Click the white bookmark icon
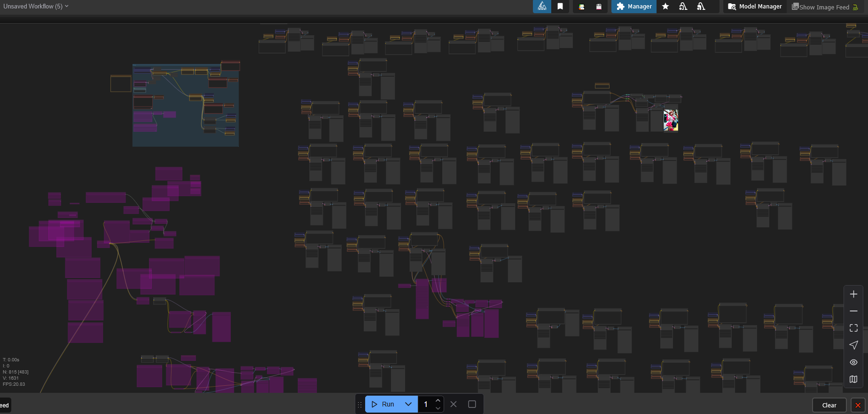Image resolution: width=868 pixels, height=414 pixels. tap(560, 7)
